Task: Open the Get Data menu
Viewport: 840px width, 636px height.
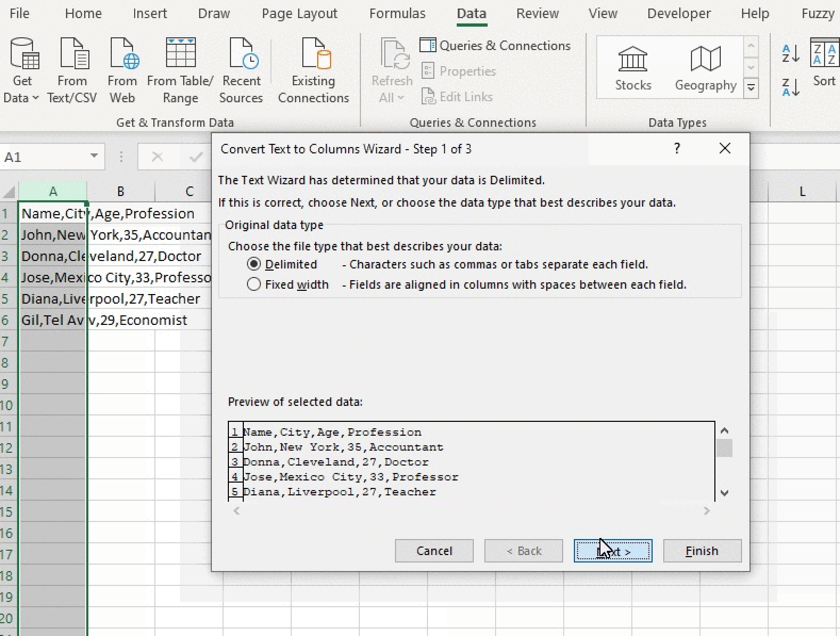Action: (x=21, y=70)
